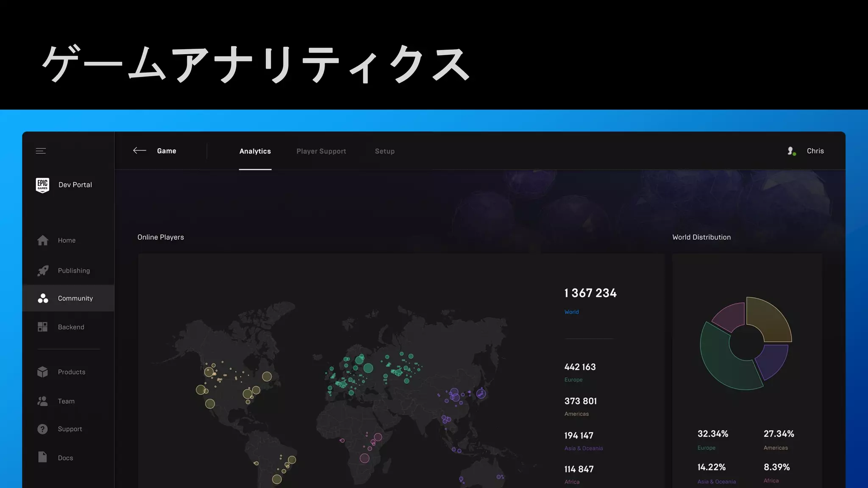
Task: Click the Dev Portal label
Action: point(75,185)
